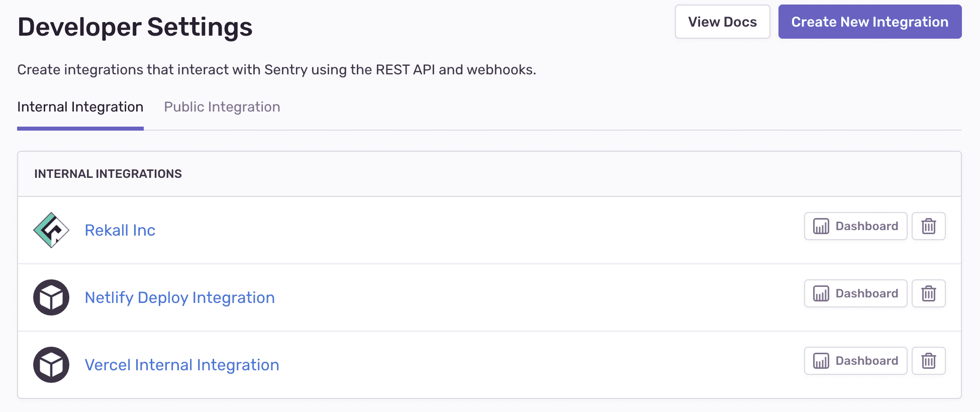The width and height of the screenshot is (980, 412).
Task: Open the Vercel Internal Integration link
Action: [182, 364]
